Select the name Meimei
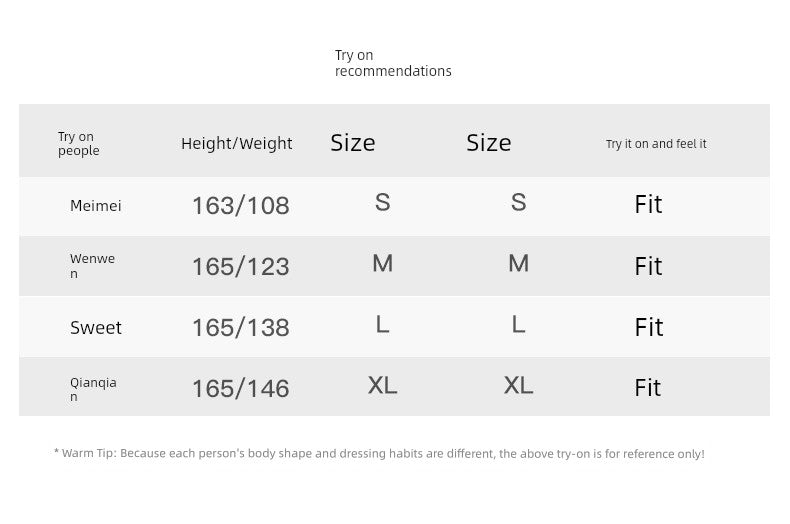 [96, 206]
